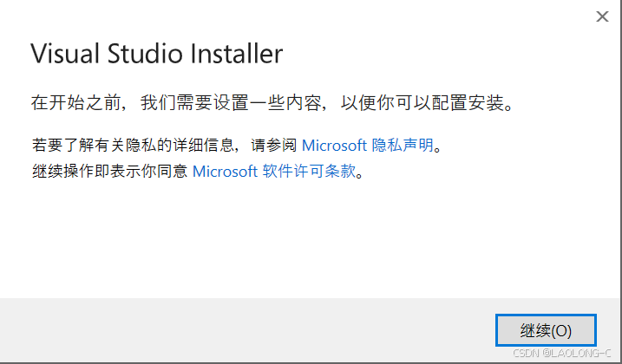Open the Microsoft 软件许可条款 link
The height and width of the screenshot is (364, 622).
[274, 172]
